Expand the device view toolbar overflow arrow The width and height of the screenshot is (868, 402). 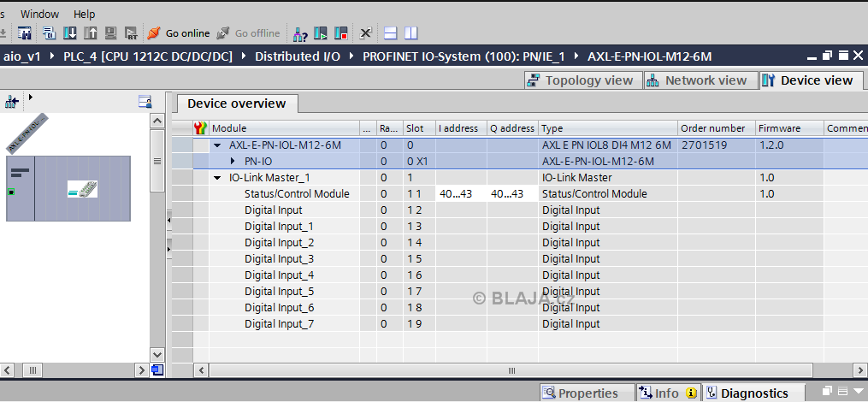pos(31,97)
